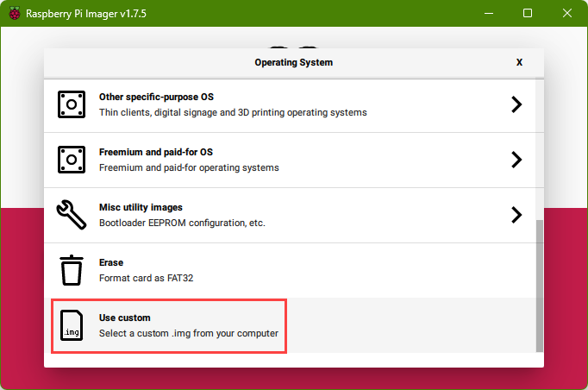This screenshot has width=588, height=390.
Task: Choose 'Use custom' option title
Action: click(x=124, y=318)
